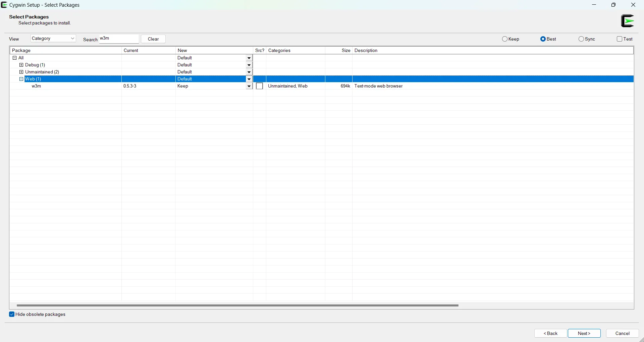Open the New dropdown for Unmaintained row
Screen dimensions: 644x342
[249, 72]
